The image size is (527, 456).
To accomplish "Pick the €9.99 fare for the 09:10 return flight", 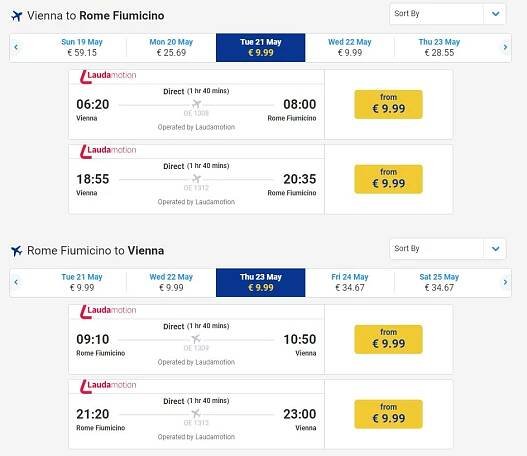I will [389, 339].
